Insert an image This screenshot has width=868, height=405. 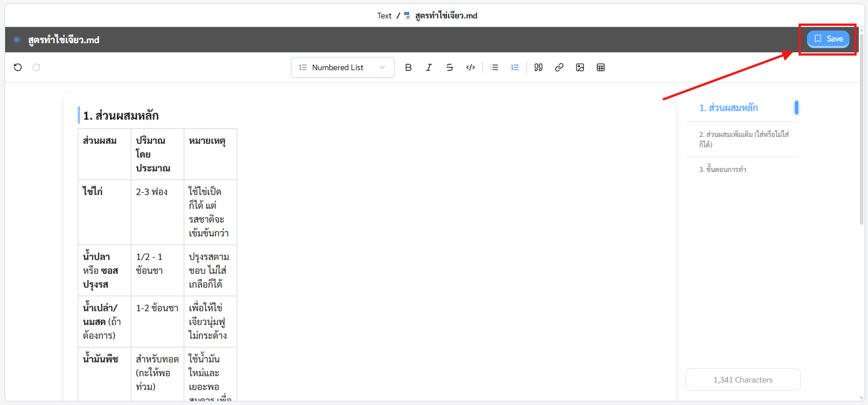point(580,67)
